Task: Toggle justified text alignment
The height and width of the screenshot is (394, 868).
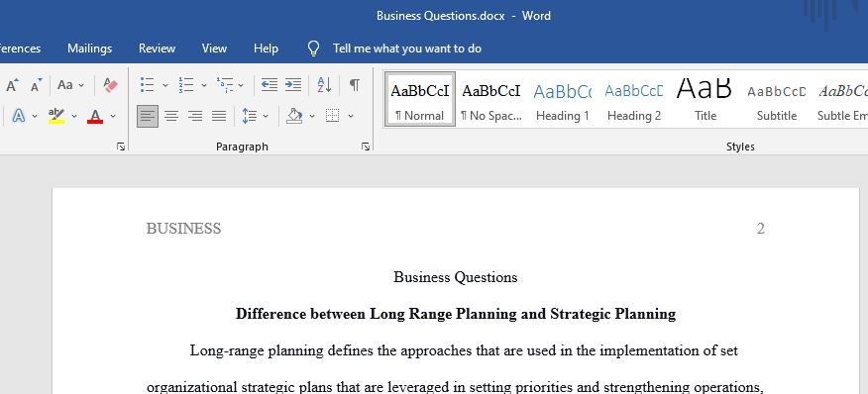Action: [x=219, y=116]
